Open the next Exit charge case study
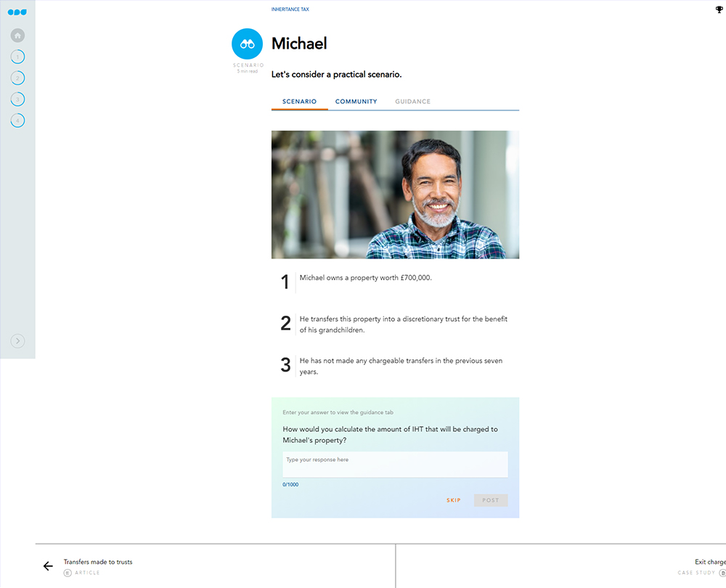Screen dimensions: 726x588 pyautogui.click(x=709, y=563)
